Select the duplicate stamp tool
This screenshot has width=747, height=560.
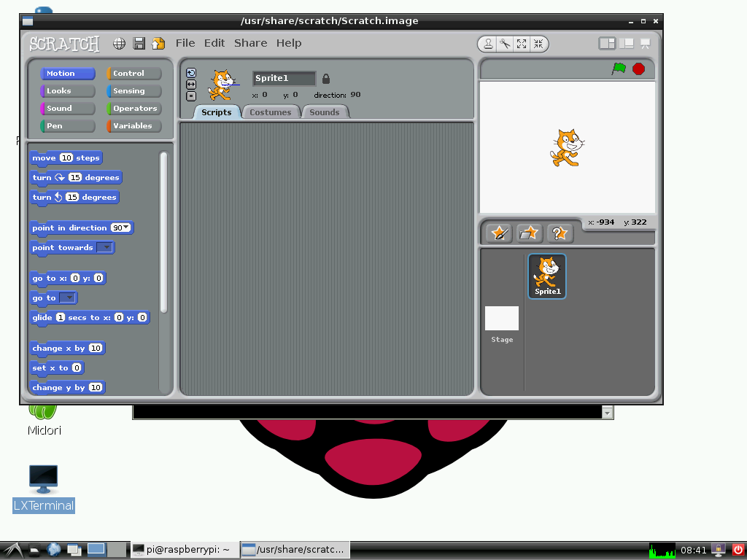[489, 44]
